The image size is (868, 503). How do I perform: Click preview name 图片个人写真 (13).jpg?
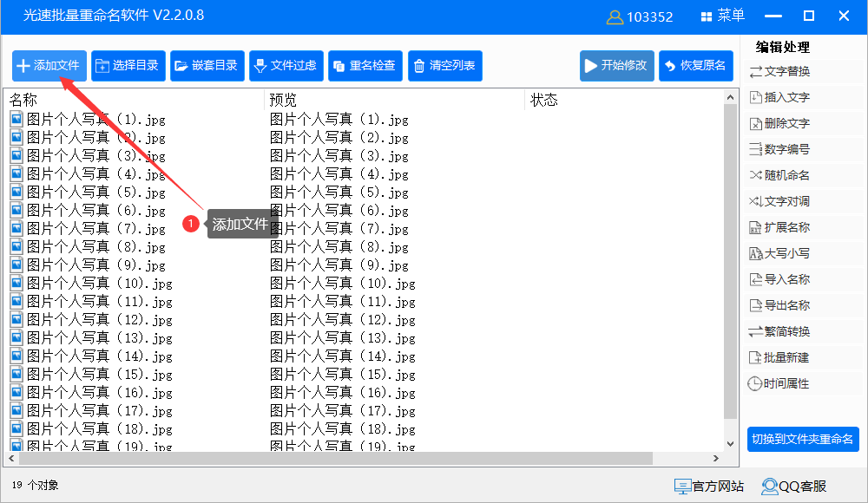(343, 338)
